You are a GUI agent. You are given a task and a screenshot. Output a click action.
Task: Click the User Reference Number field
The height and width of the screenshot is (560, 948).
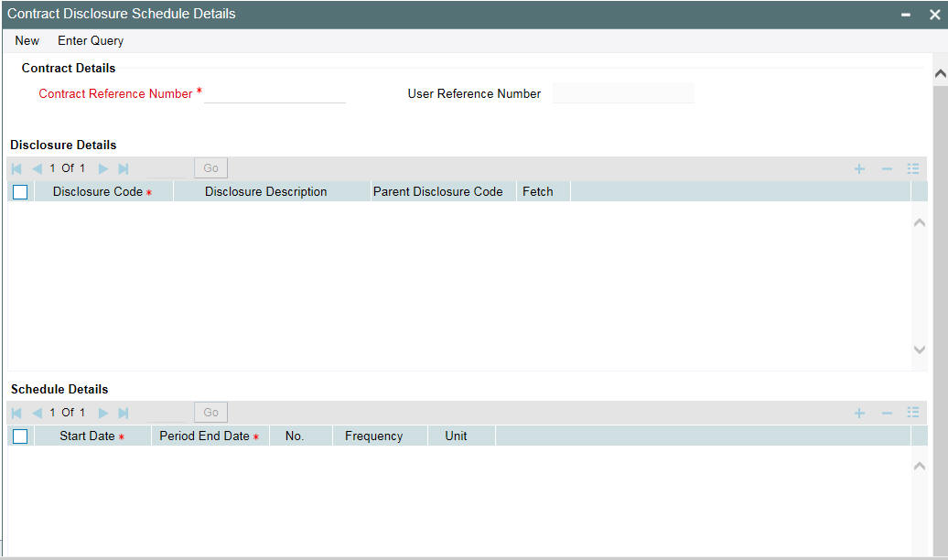(623, 93)
